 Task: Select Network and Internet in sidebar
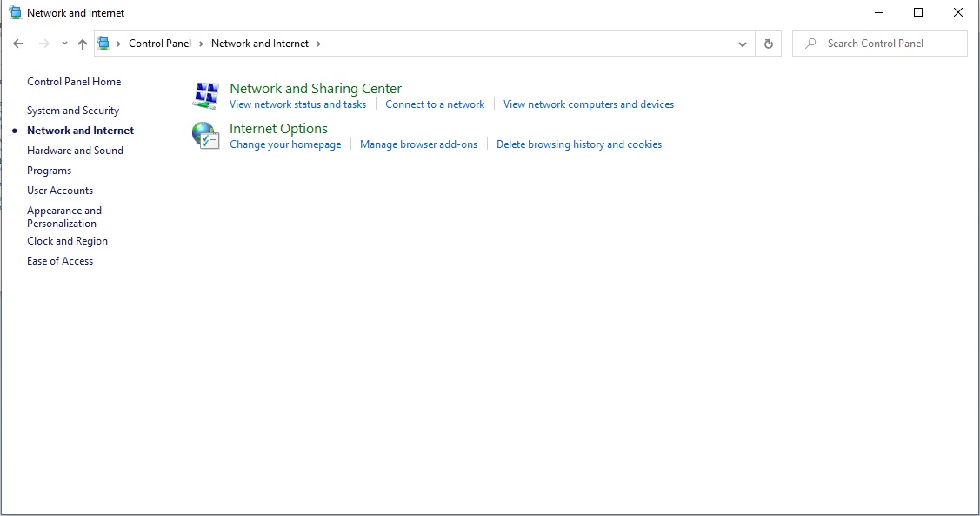81,131
